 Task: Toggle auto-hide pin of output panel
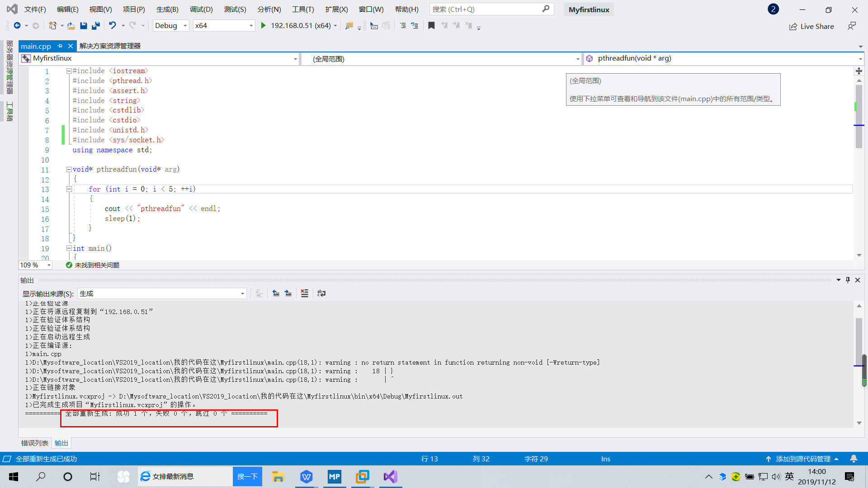(848, 280)
